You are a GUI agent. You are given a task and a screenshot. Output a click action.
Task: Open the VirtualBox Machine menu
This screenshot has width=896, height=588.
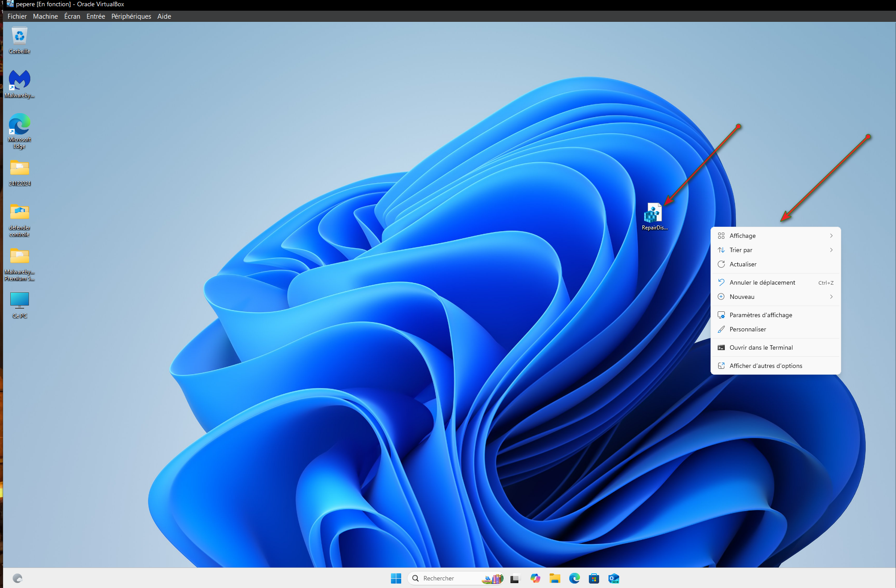click(45, 16)
